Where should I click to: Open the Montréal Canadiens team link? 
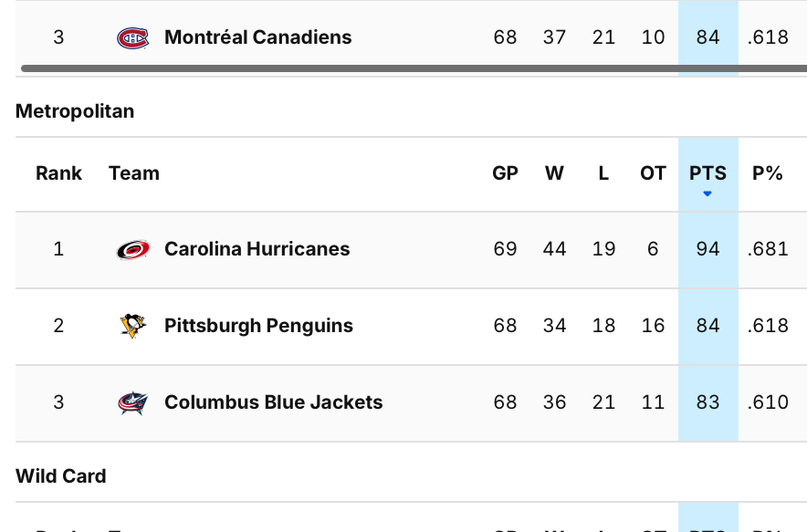point(257,37)
